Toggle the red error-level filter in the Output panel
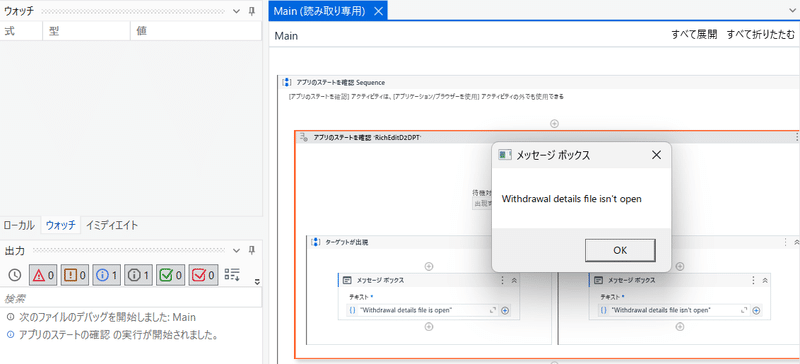The width and height of the screenshot is (800, 364). (x=43, y=275)
